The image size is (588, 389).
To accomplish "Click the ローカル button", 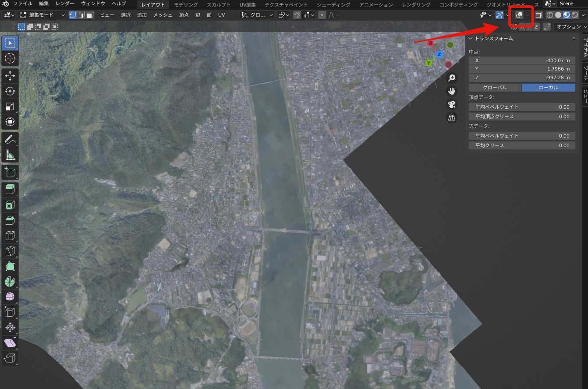I will (x=548, y=88).
